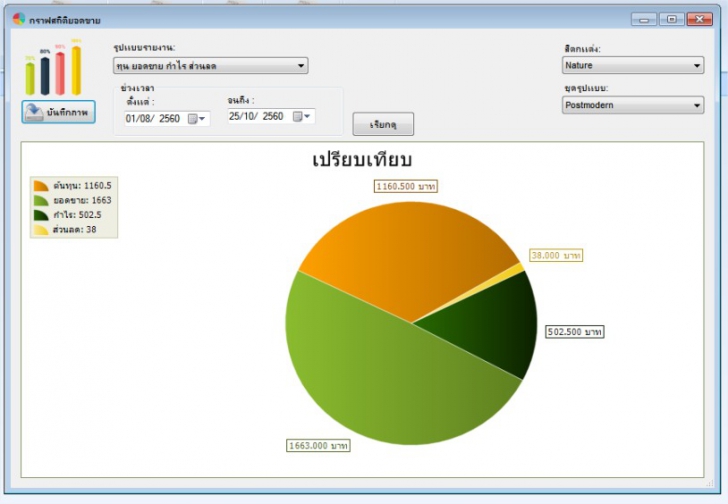Click the 502.500 บาท chart label
This screenshot has height=504, width=728.
[574, 331]
